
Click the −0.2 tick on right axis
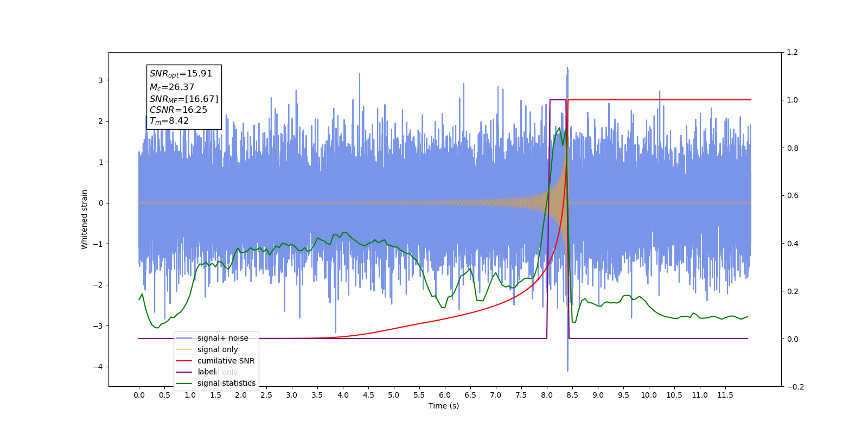pyautogui.click(x=795, y=387)
